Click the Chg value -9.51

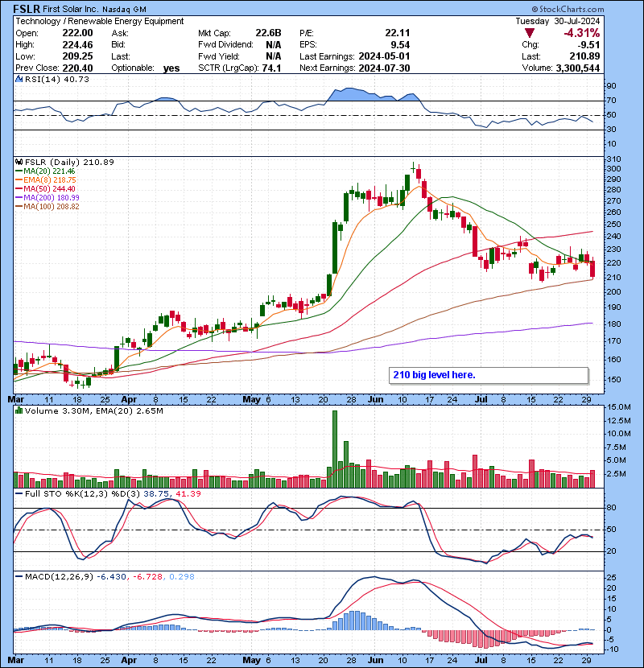pyautogui.click(x=588, y=45)
